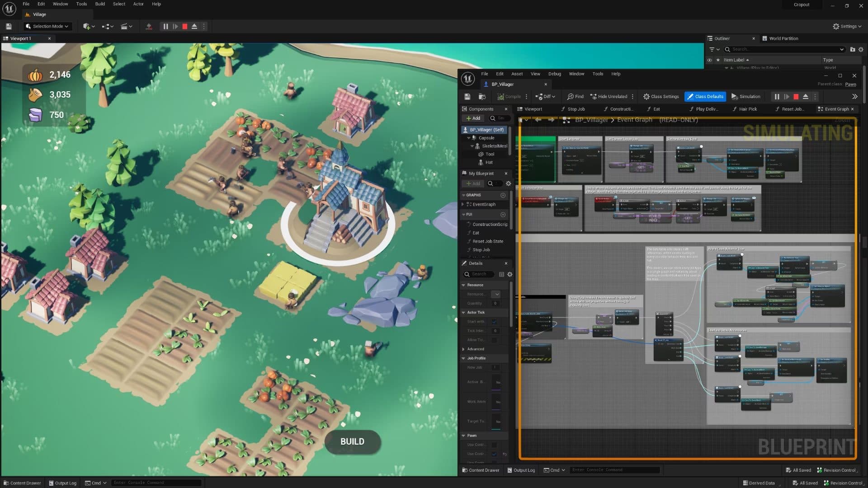The width and height of the screenshot is (868, 488).
Task: Stop simulation in Blueprint editor toolbar
Action: [796, 97]
